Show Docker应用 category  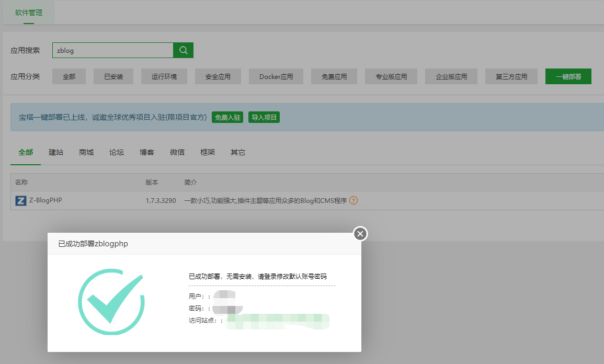[276, 77]
